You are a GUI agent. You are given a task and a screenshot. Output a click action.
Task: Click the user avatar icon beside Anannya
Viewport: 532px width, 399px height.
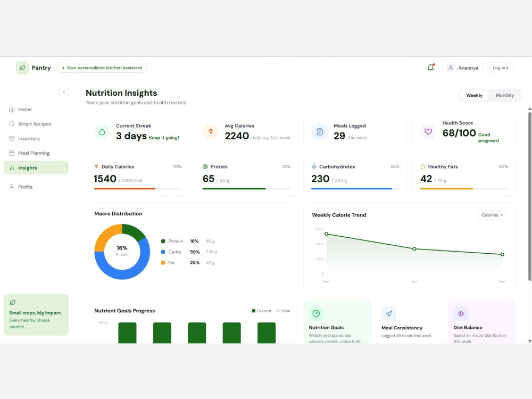451,68
